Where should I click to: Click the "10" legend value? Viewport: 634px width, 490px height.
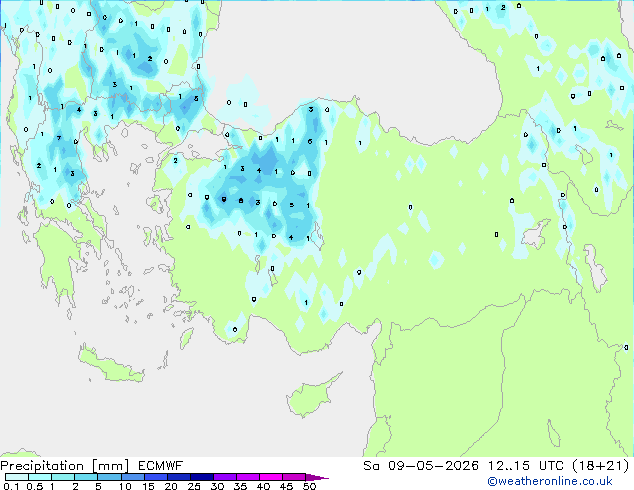coord(125,486)
